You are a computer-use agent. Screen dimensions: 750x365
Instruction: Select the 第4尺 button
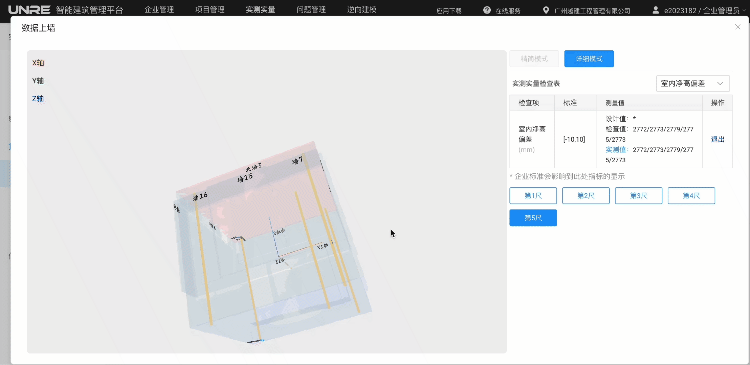tap(691, 195)
